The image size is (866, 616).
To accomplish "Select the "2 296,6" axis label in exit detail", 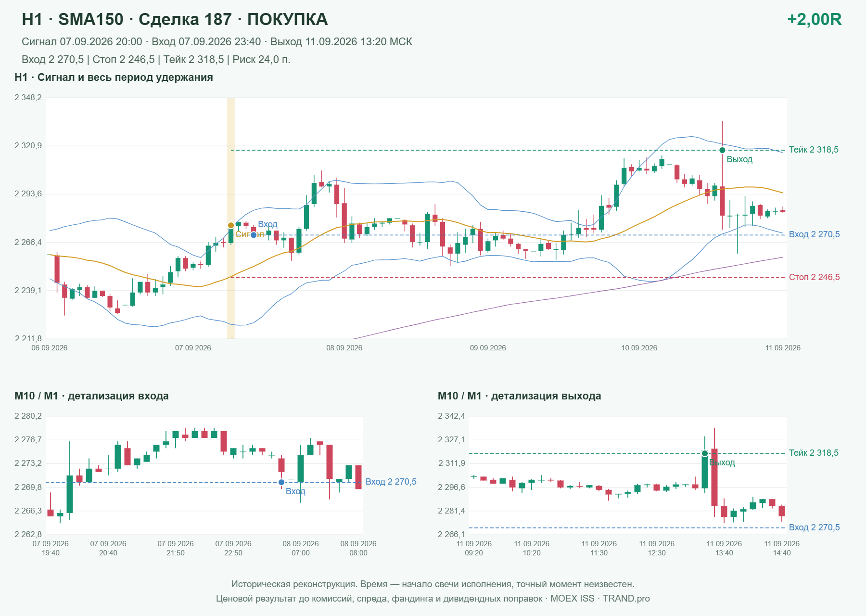I will pos(451,487).
